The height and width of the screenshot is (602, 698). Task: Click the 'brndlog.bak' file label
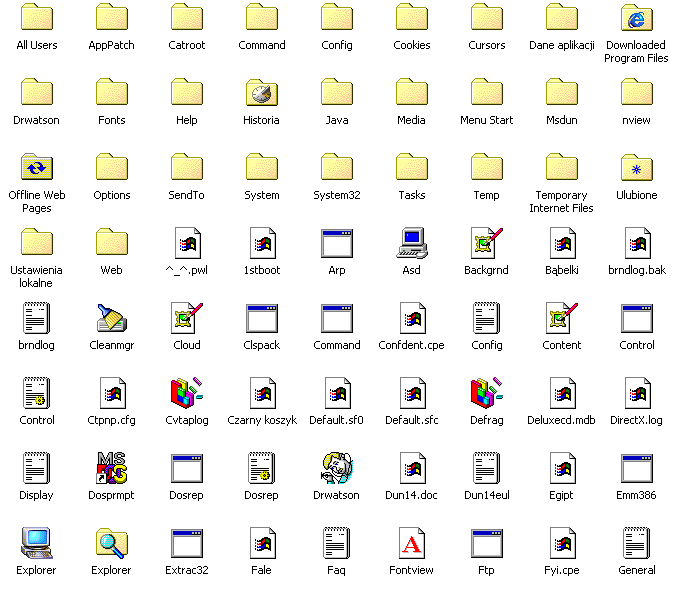pyautogui.click(x=637, y=270)
